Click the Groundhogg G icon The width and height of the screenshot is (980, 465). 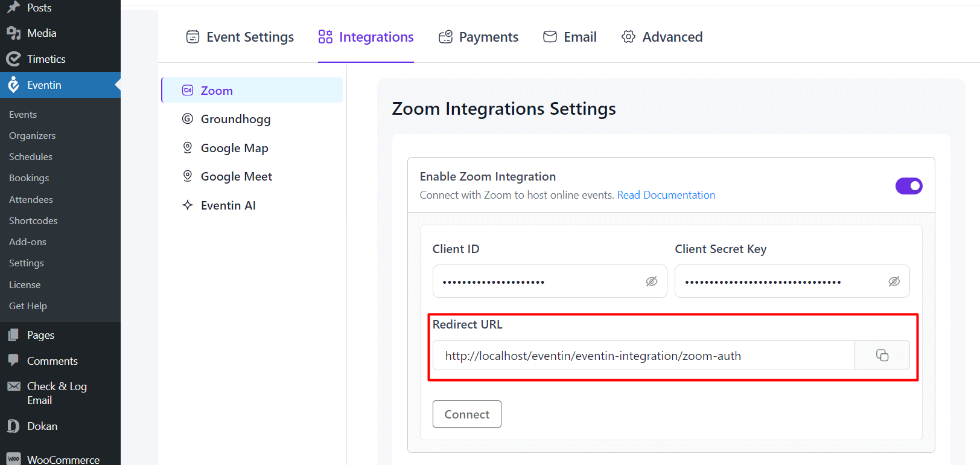(188, 118)
